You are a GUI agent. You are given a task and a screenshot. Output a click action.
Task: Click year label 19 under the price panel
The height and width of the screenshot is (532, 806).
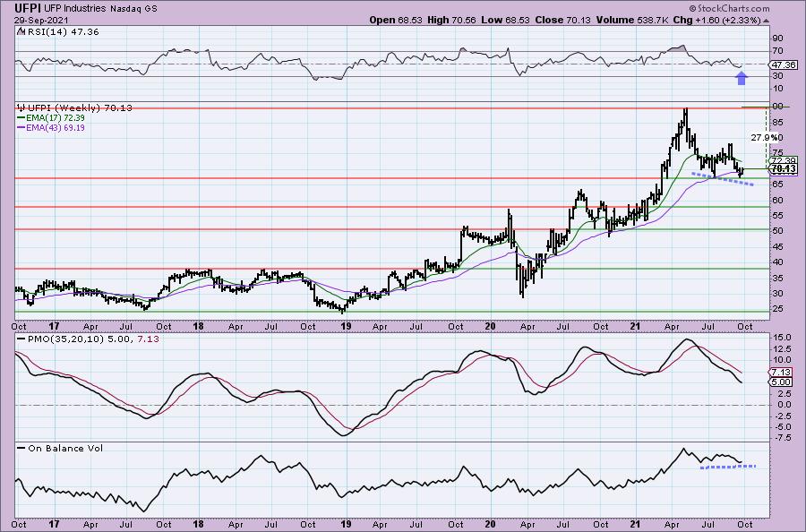pos(346,326)
